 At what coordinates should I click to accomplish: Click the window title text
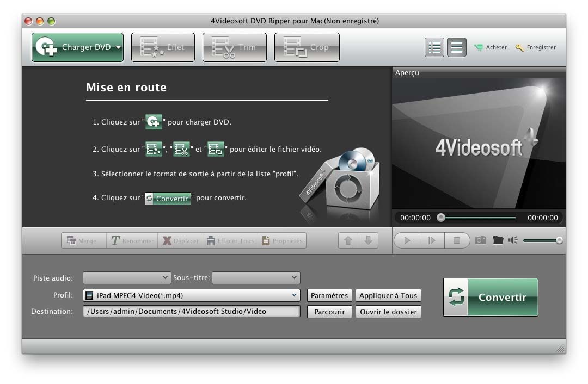pyautogui.click(x=295, y=21)
